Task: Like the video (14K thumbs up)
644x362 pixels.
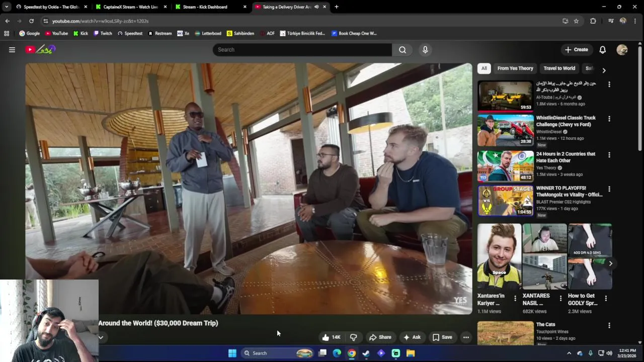Action: coord(332,337)
